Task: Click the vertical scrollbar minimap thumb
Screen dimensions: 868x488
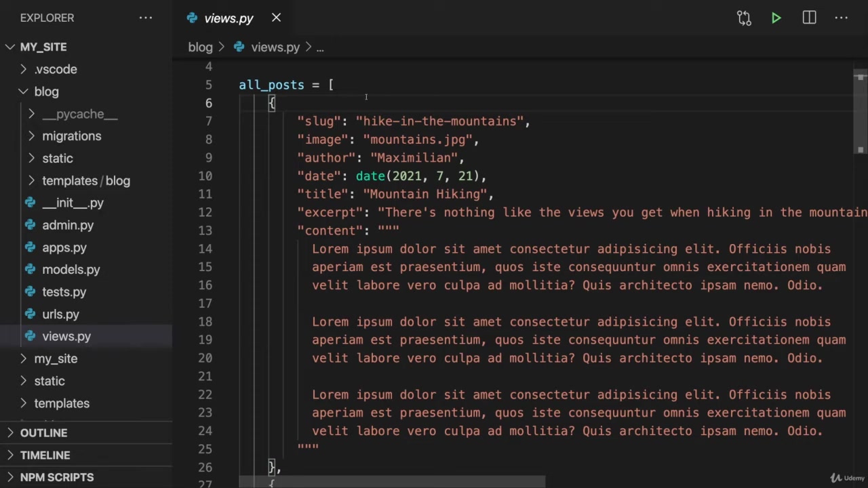Action: click(x=861, y=112)
